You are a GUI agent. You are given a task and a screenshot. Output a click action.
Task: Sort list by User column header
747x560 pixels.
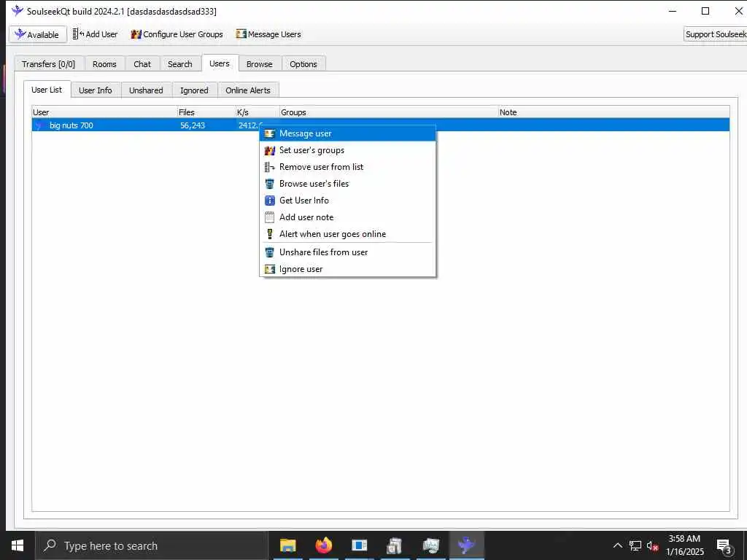click(x=104, y=112)
